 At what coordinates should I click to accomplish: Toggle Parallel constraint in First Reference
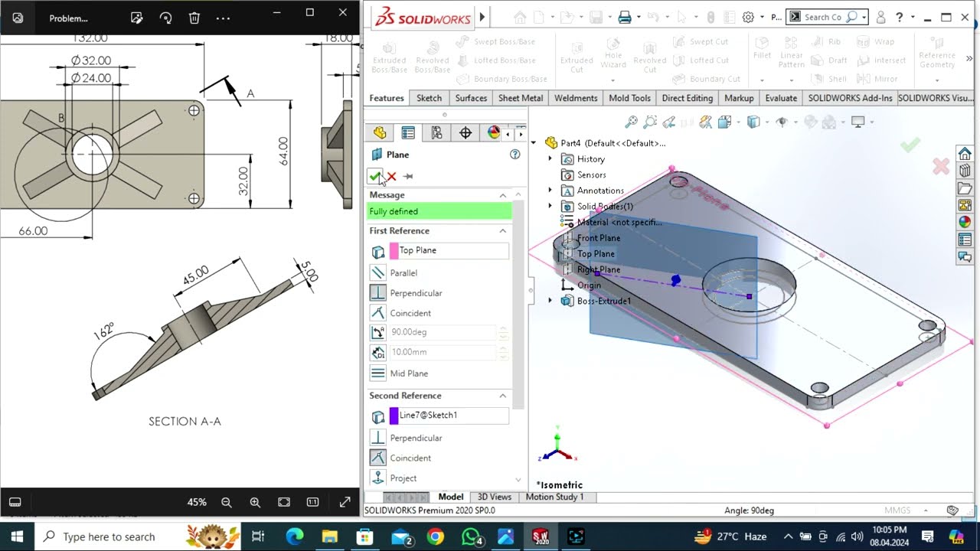coord(377,272)
